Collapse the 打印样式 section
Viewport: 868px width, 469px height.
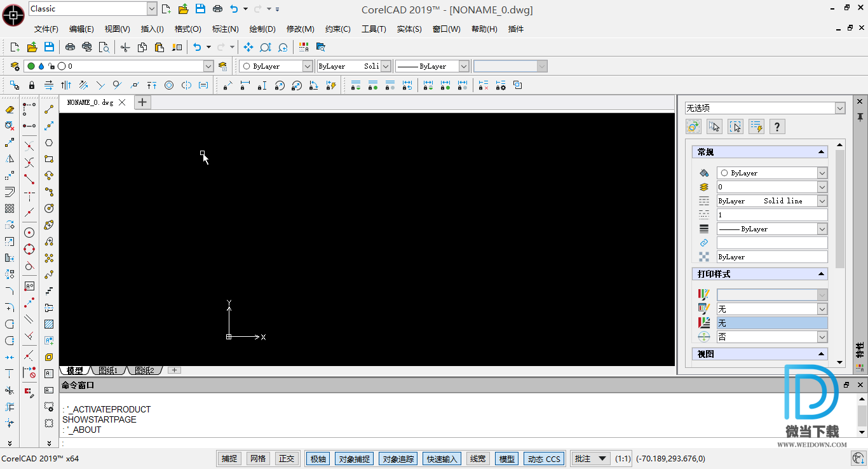[x=822, y=275]
